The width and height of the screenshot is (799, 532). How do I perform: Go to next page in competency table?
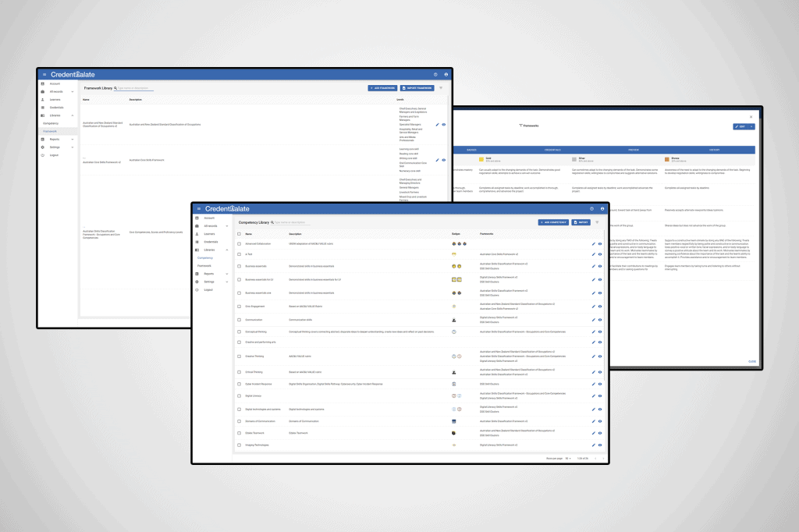603,459
